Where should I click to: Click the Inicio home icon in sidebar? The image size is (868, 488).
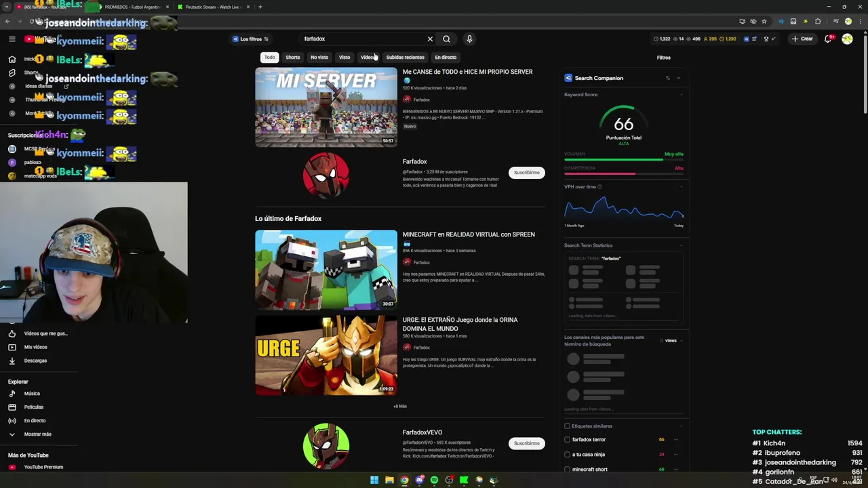coord(12,59)
